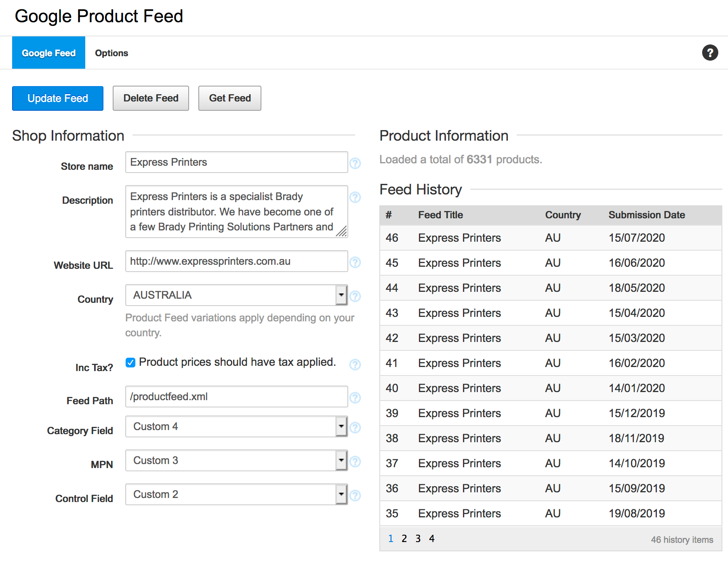
Task: Open the Country dropdown showing AUSTRALIA
Action: coord(236,295)
